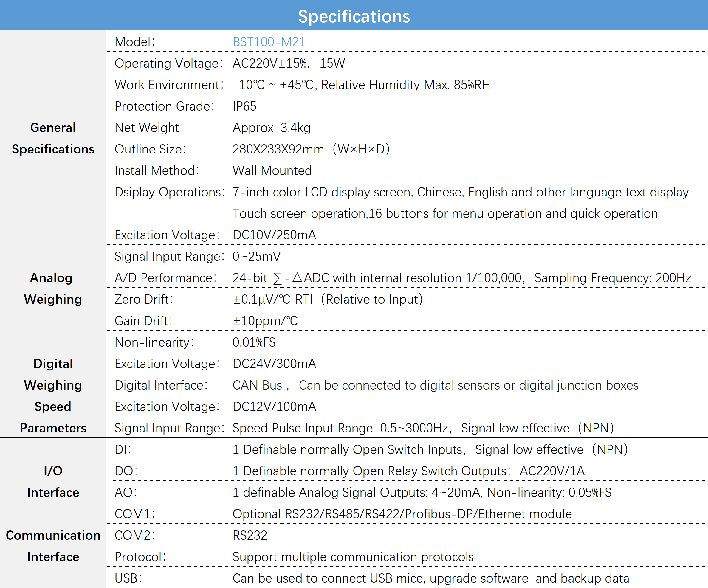Select 'Support multiple communication protocols' text
Image resolution: width=708 pixels, height=588 pixels.
click(x=353, y=557)
